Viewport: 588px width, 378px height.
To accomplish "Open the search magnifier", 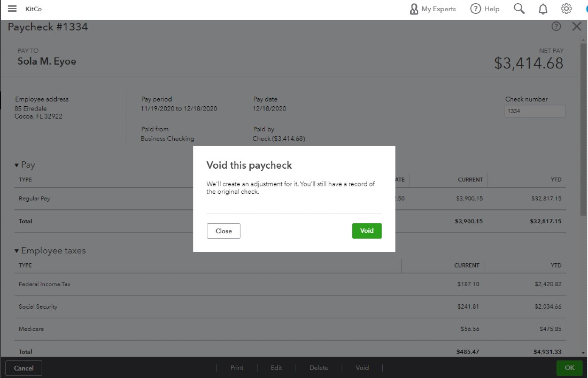I will click(x=519, y=9).
